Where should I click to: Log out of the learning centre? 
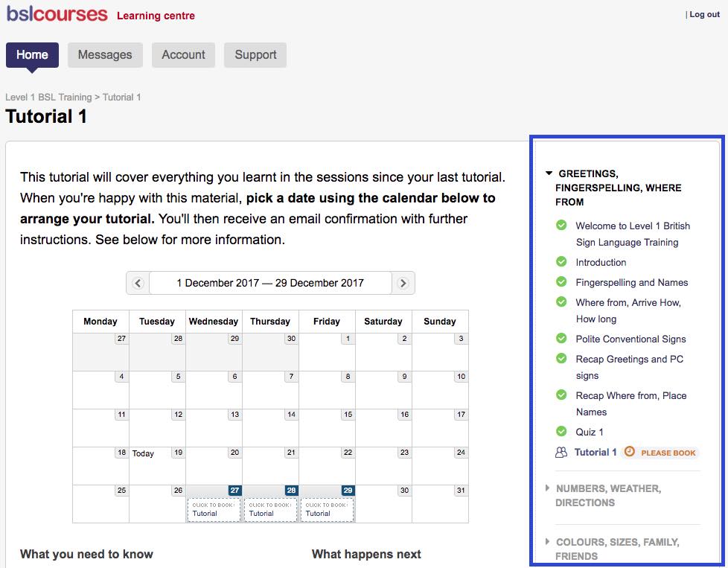click(703, 14)
